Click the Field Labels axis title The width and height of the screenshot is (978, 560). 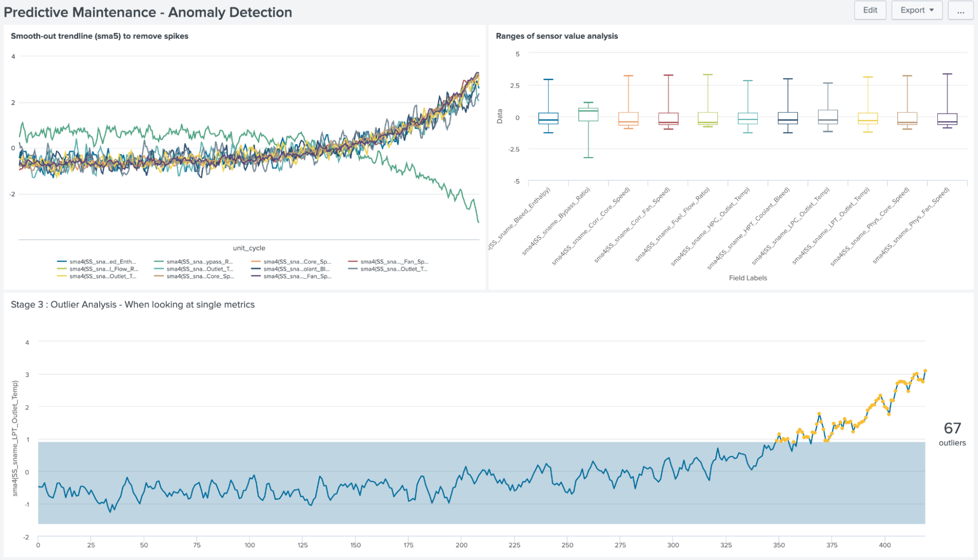click(x=748, y=278)
